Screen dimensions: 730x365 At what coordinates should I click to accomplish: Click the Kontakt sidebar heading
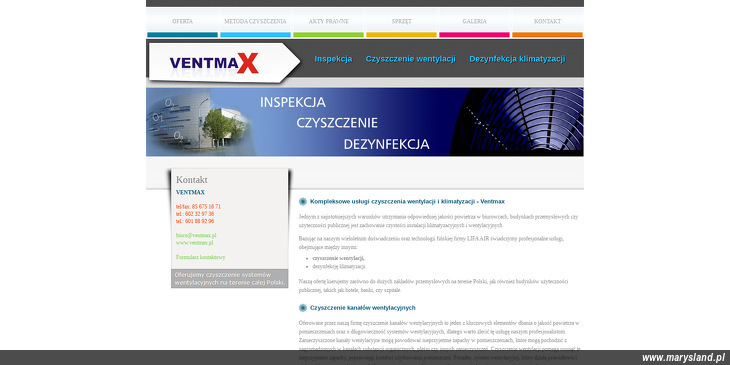click(x=192, y=180)
